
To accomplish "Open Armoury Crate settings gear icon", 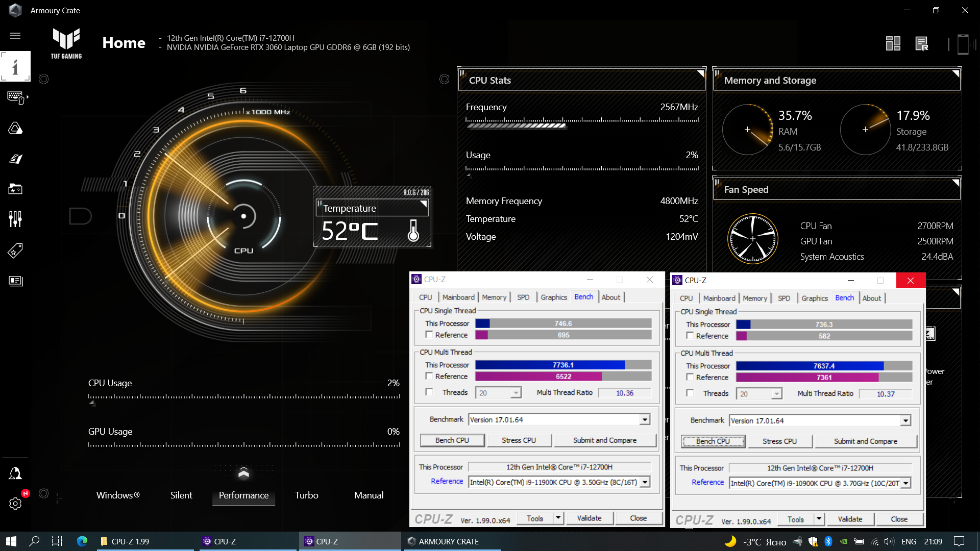I will click(x=15, y=504).
